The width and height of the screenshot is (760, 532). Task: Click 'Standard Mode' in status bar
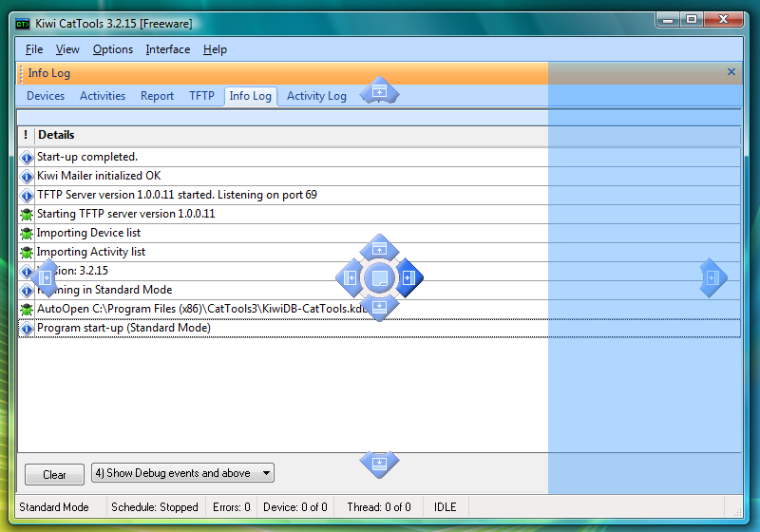[x=54, y=507]
